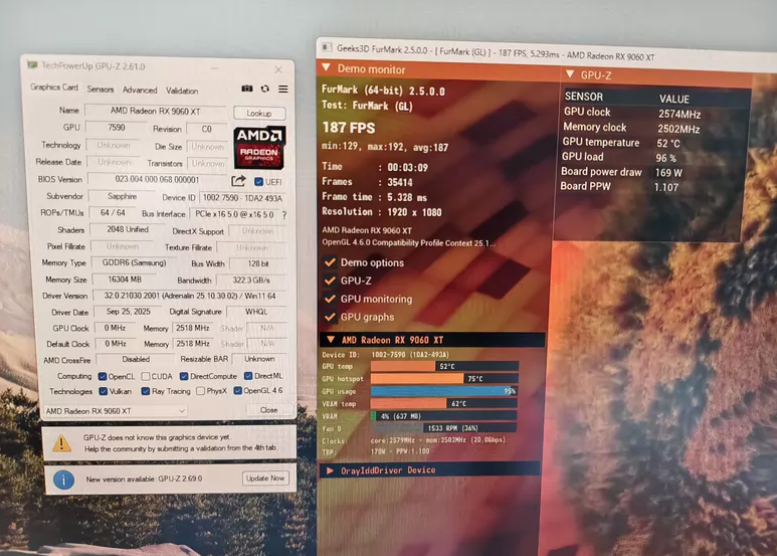Click the GPU load 96 % value
This screenshot has height=556, width=777.
(x=666, y=158)
